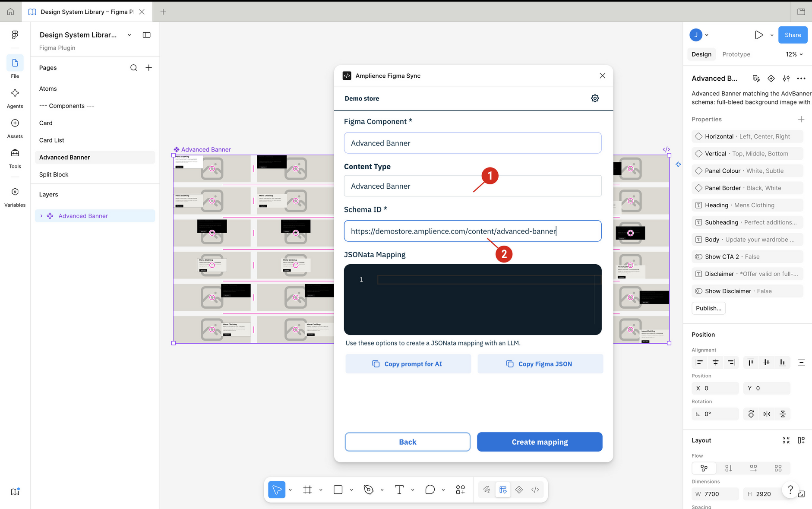
Task: Open the Variables sidebar panel
Action: 15,197
